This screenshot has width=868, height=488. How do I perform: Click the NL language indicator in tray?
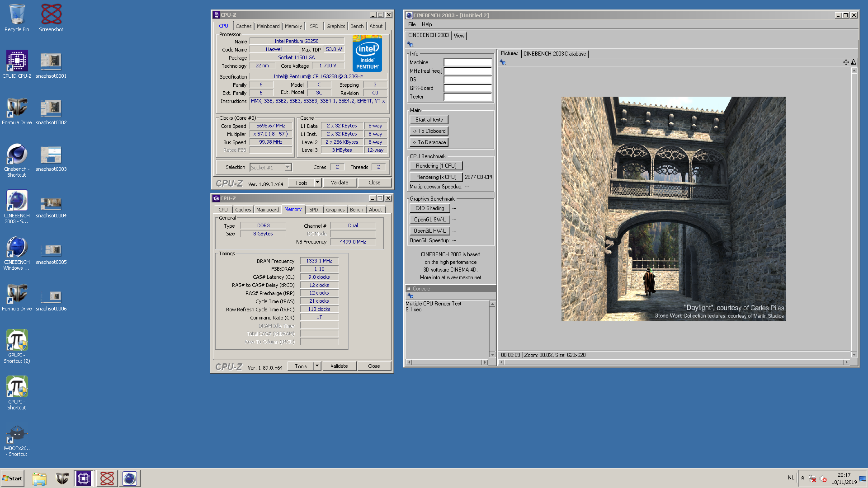pyautogui.click(x=791, y=478)
